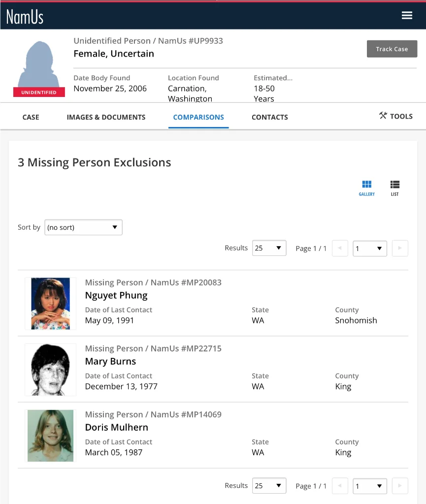
Task: Switch to List view
Action: point(394,188)
